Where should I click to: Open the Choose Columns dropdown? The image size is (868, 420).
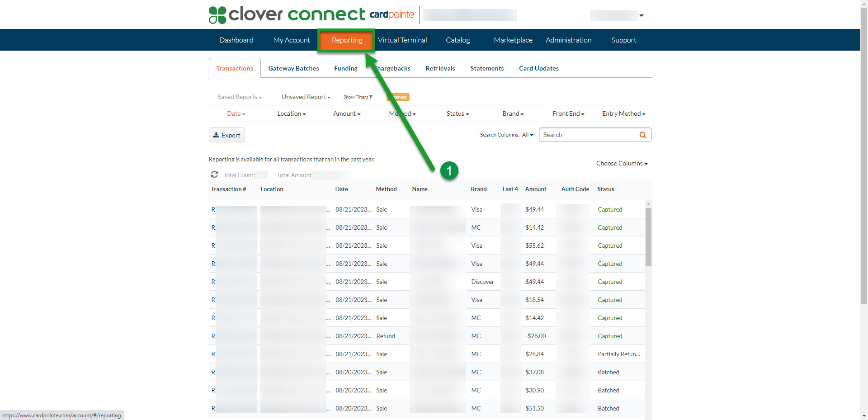(621, 164)
